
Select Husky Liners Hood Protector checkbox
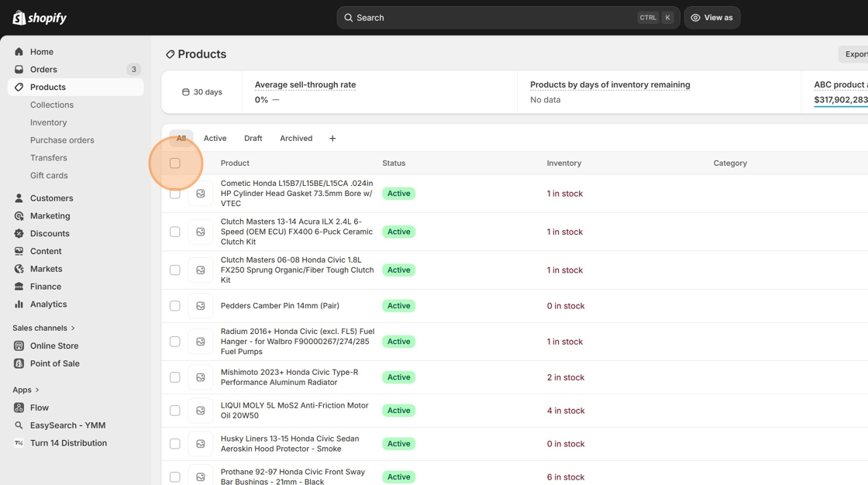175,444
